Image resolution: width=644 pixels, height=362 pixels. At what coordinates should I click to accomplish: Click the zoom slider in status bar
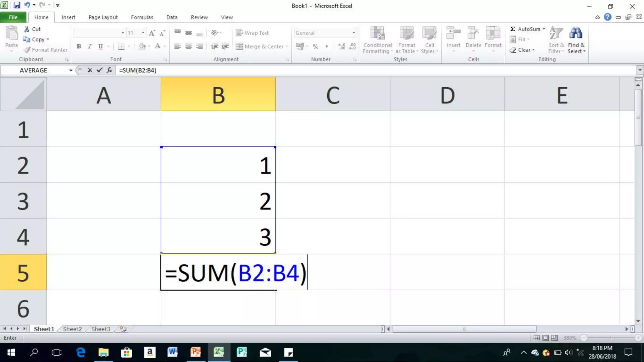click(611, 338)
